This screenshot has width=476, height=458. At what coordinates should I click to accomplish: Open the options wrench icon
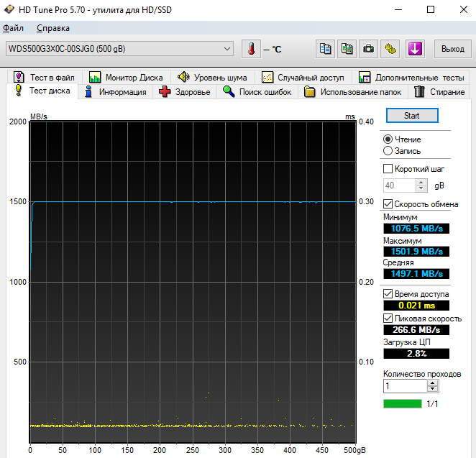[x=391, y=49]
